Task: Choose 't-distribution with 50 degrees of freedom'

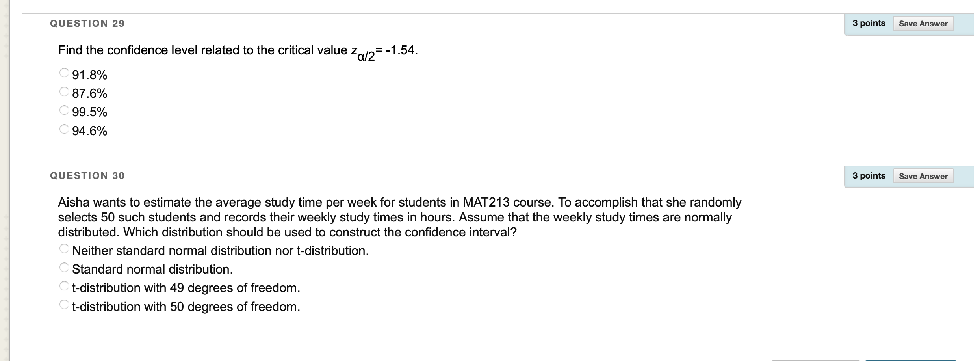Action: 64,304
